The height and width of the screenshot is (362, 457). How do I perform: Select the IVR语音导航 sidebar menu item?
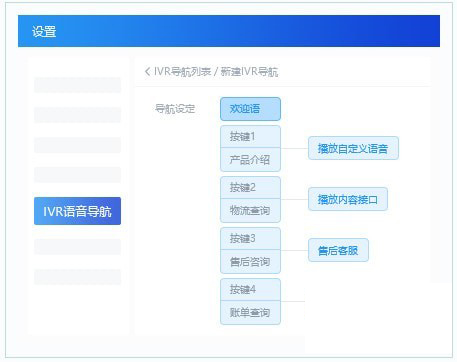point(77,211)
